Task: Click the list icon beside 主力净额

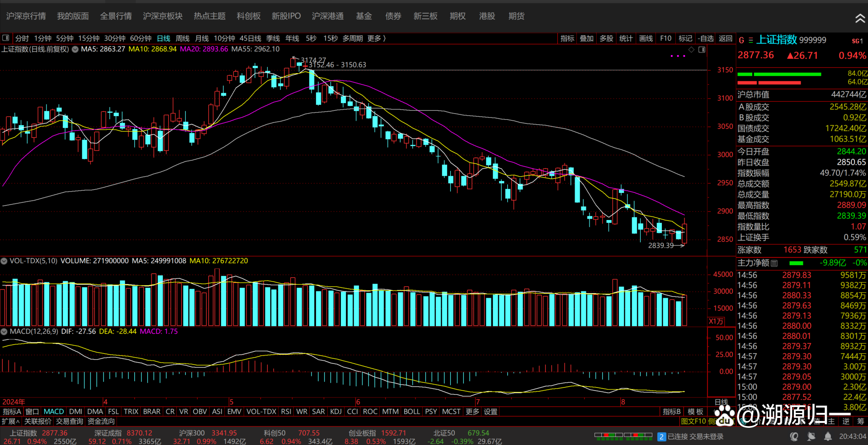Action: (x=774, y=263)
